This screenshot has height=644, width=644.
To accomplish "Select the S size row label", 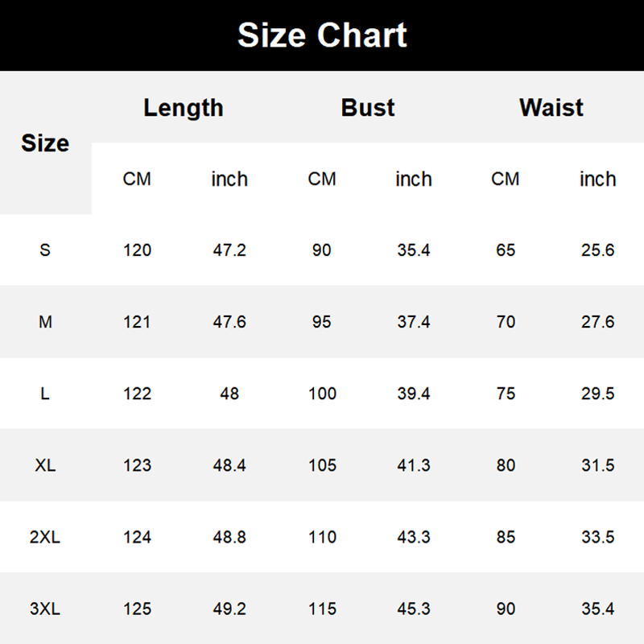I will 45,250.
